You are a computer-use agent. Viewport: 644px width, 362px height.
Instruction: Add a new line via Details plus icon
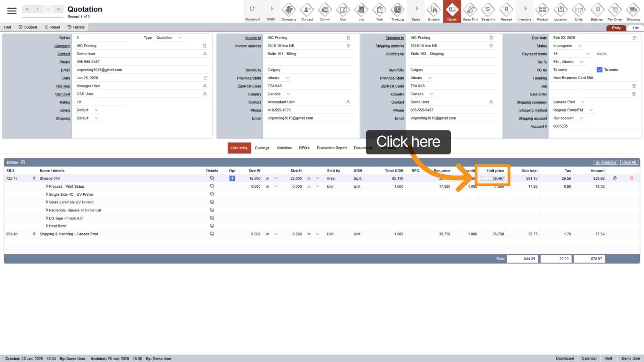(23, 162)
